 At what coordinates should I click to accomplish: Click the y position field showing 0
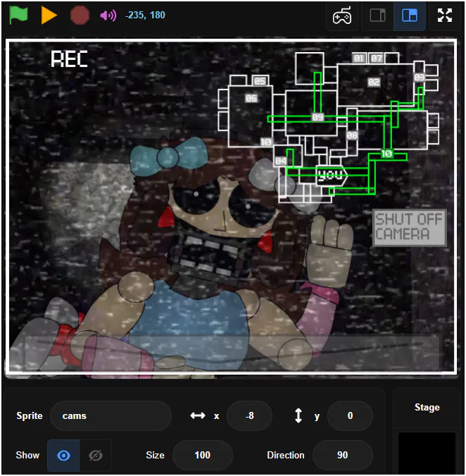[350, 415]
